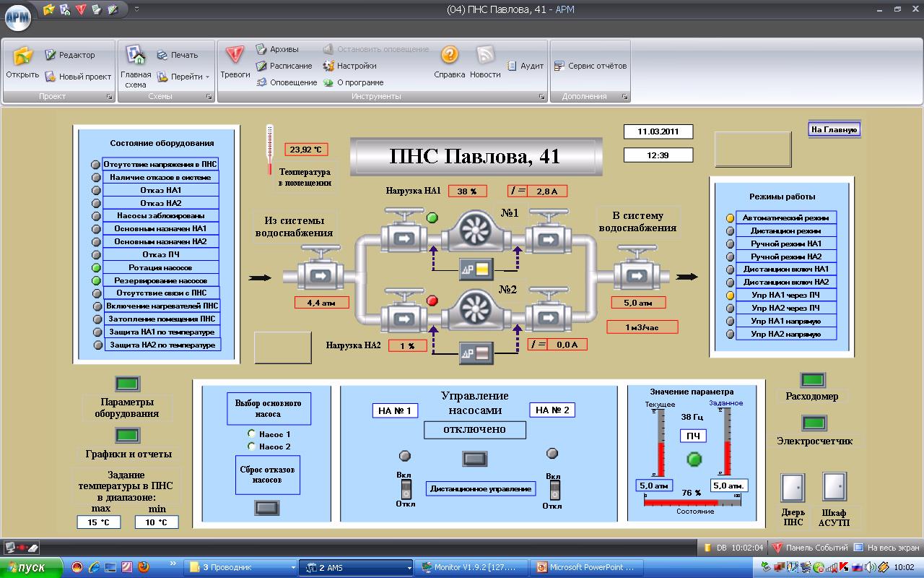Expand the Перейти dropdown arrow

207,77
